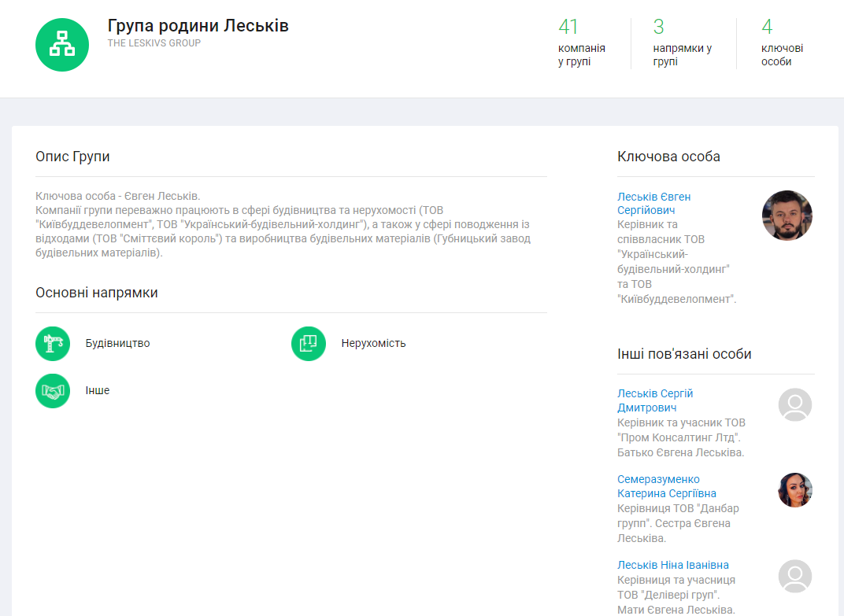Image resolution: width=844 pixels, height=616 pixels.
Task: Click the 3 напрямки у групі counter
Action: (682, 43)
